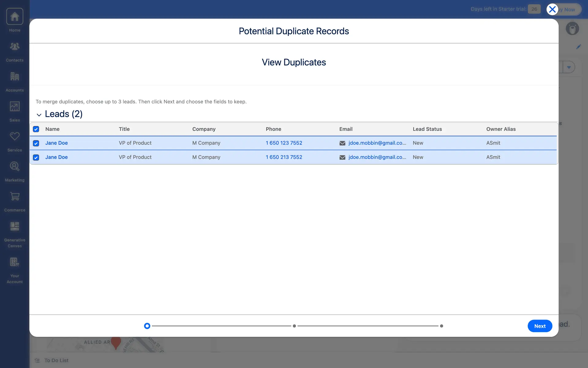Open Marketing in the sidebar
This screenshot has width=588, height=368.
tap(14, 167)
